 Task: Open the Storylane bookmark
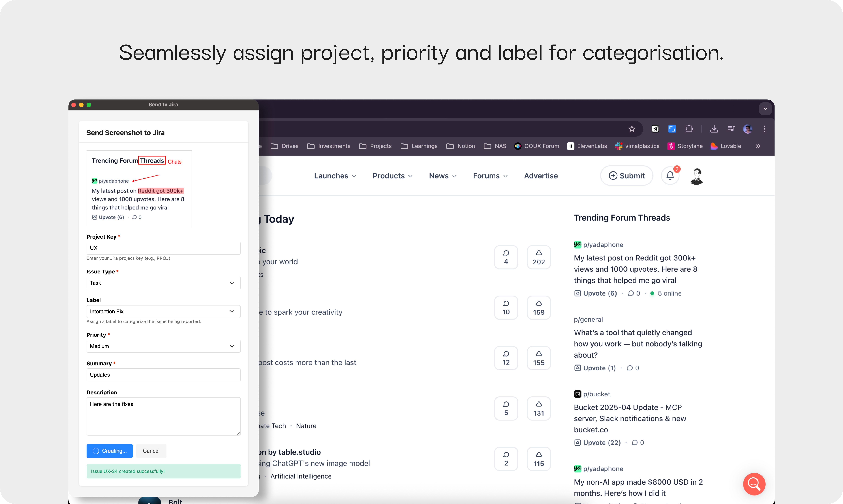click(685, 146)
